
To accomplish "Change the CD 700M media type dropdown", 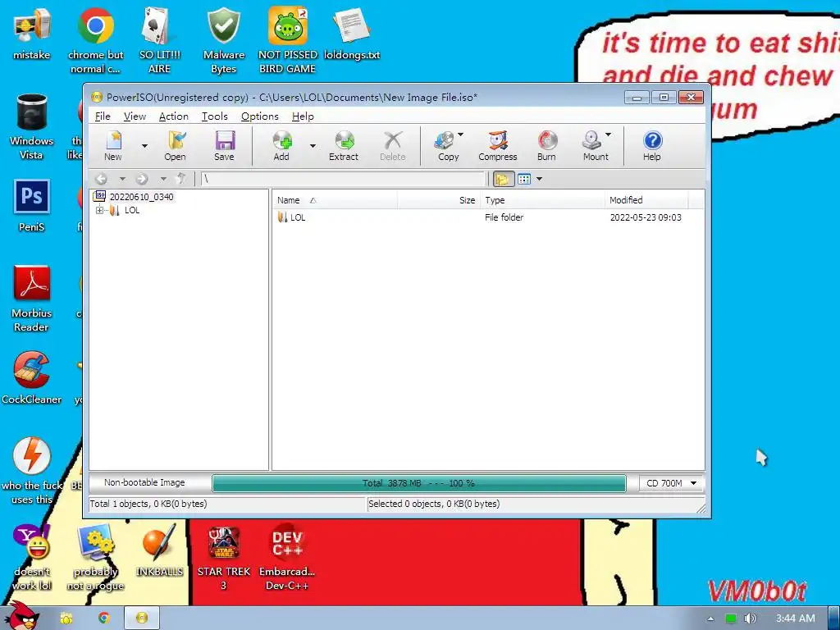I will pyautogui.click(x=671, y=483).
